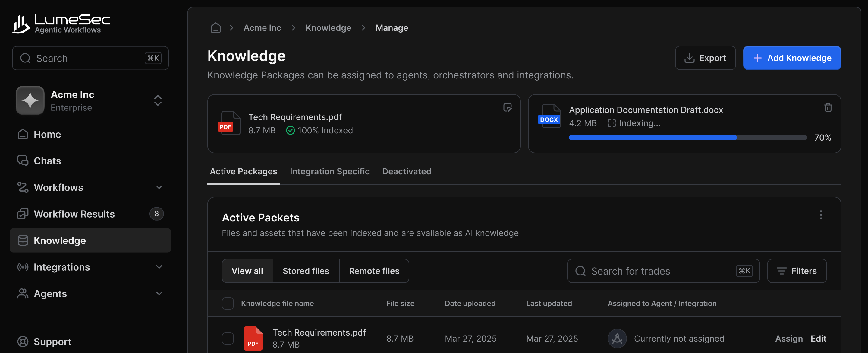Screen dimensions: 868x353
Task: Click the Agents people icon
Action: point(23,293)
